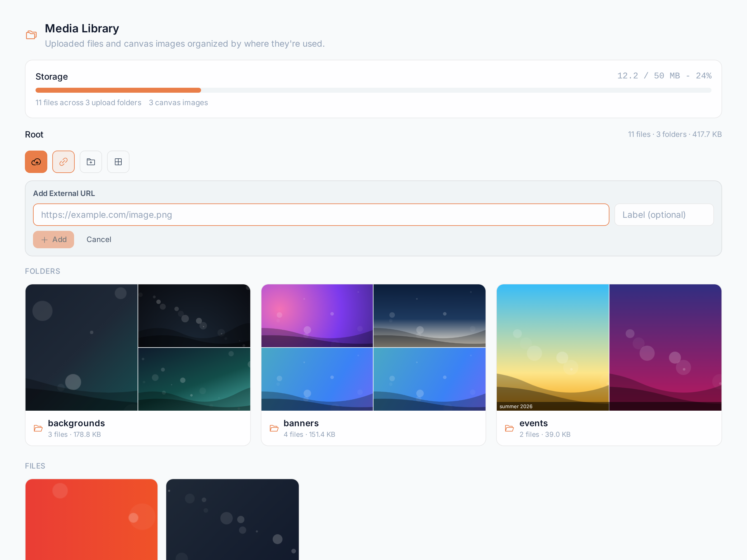The image size is (747, 560).
Task: Open the backgrounds folder thumbnail
Action: pyautogui.click(x=138, y=347)
